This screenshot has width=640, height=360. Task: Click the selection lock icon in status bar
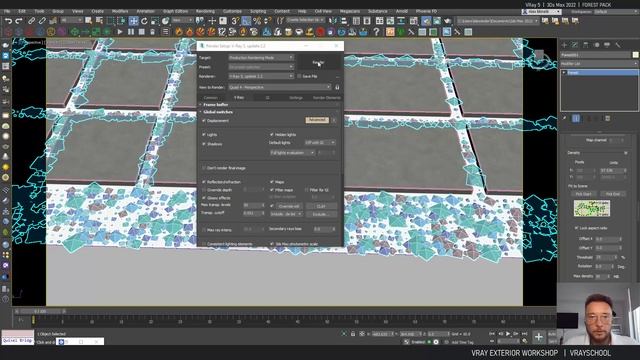[x=353, y=334]
